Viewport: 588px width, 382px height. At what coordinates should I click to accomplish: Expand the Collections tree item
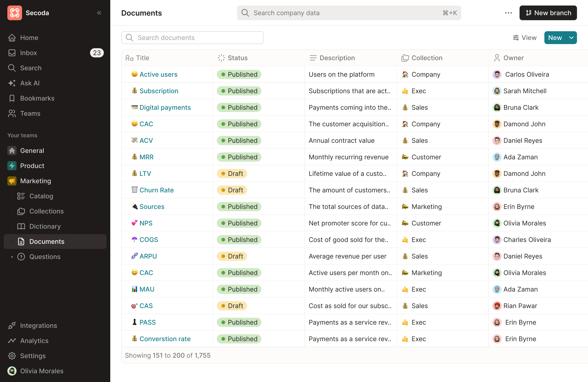point(12,211)
